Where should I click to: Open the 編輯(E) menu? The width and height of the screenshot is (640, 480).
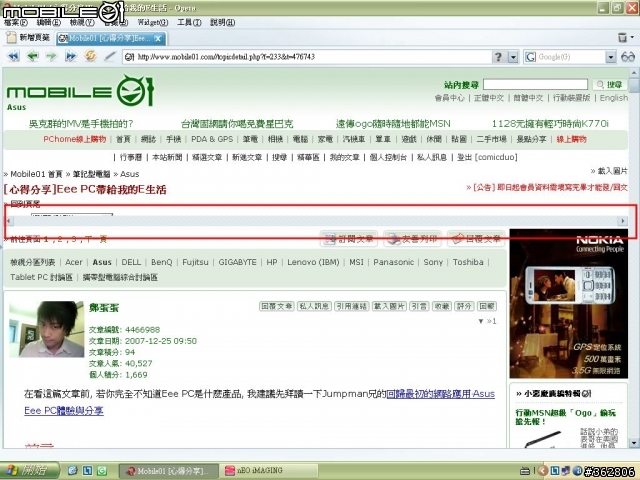click(49, 22)
